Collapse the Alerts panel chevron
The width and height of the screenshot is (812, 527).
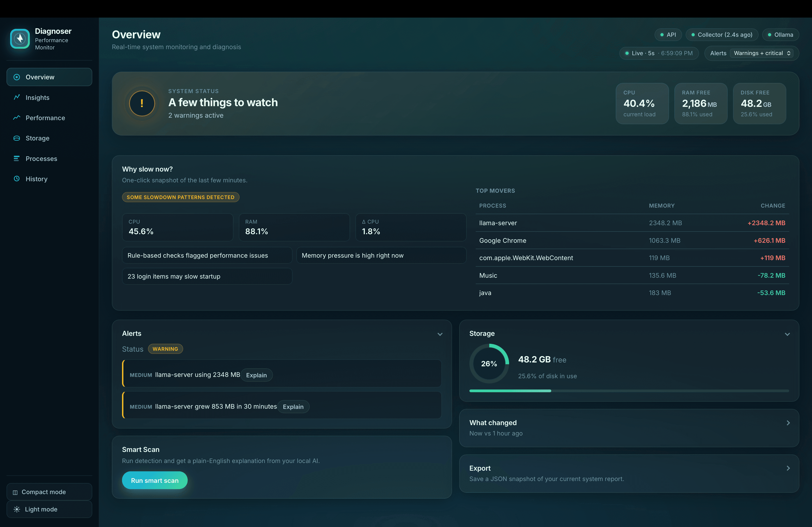pos(440,334)
